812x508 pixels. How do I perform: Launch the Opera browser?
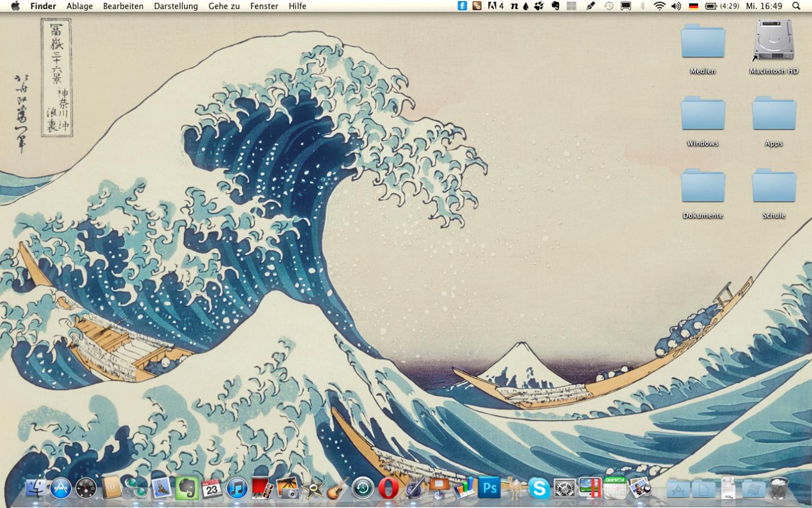coord(388,489)
